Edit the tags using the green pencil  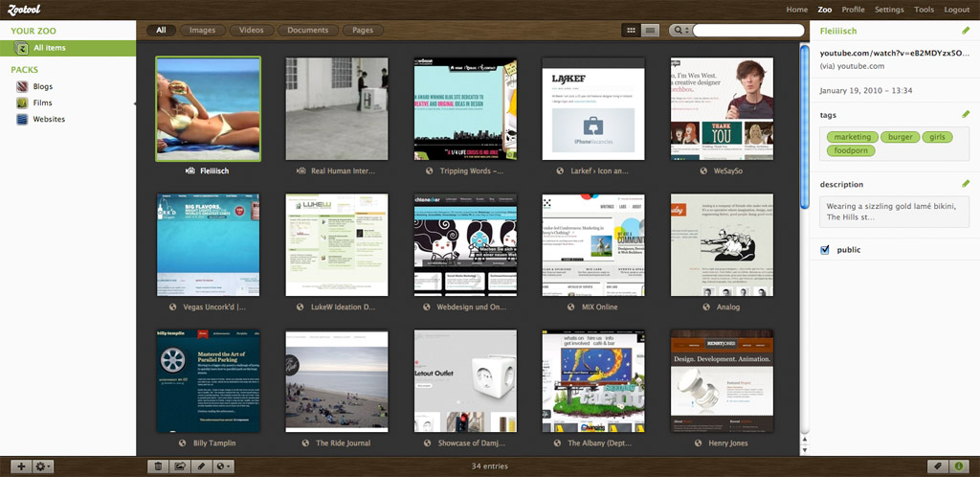966,115
